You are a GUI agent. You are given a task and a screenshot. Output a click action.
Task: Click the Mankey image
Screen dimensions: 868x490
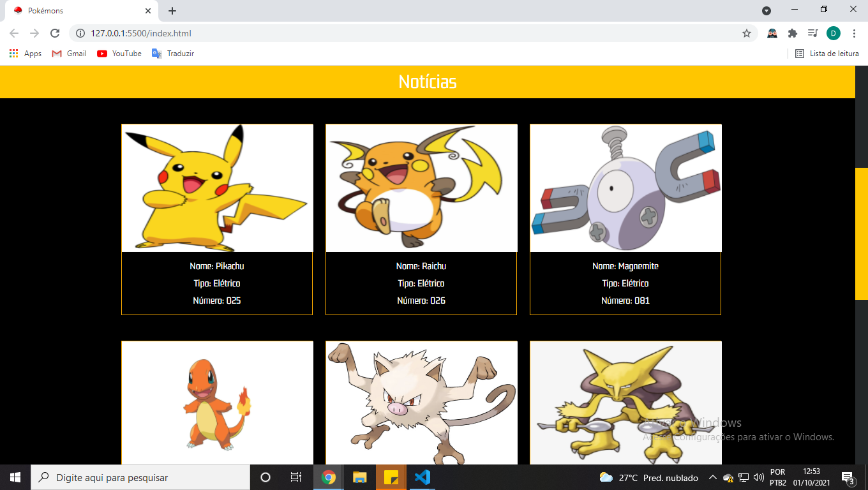click(421, 403)
